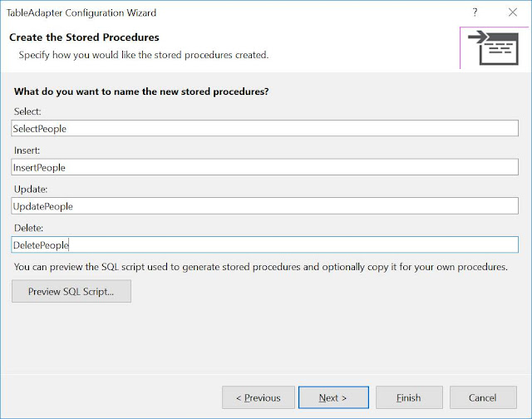This screenshot has width=532, height=419.
Task: Open the Preview SQL Script dialog
Action: click(x=71, y=292)
